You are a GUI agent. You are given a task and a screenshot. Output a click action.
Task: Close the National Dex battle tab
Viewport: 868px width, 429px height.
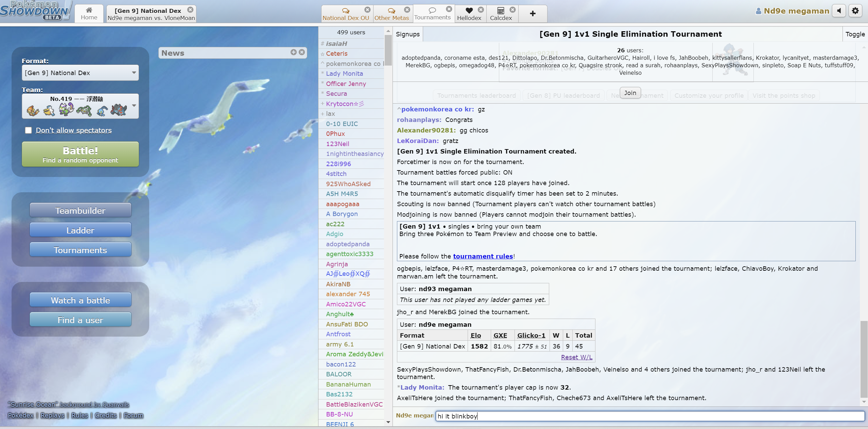pos(190,10)
